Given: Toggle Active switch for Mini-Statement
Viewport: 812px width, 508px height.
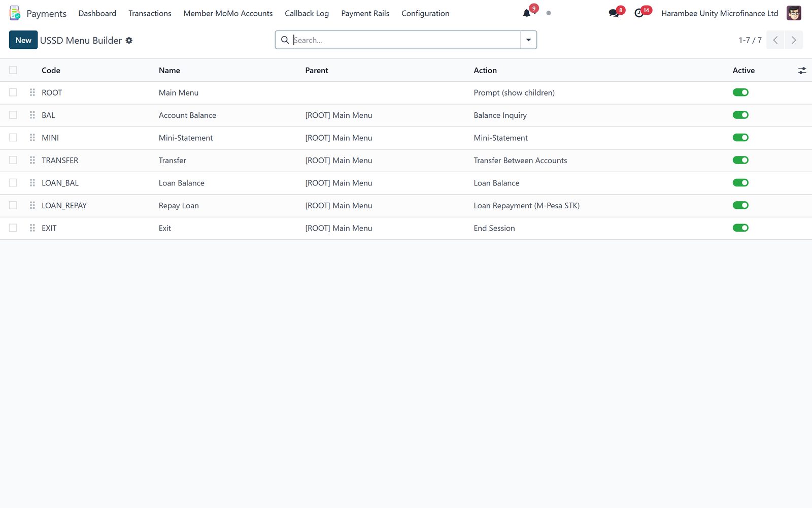Looking at the screenshot, I should pos(740,138).
